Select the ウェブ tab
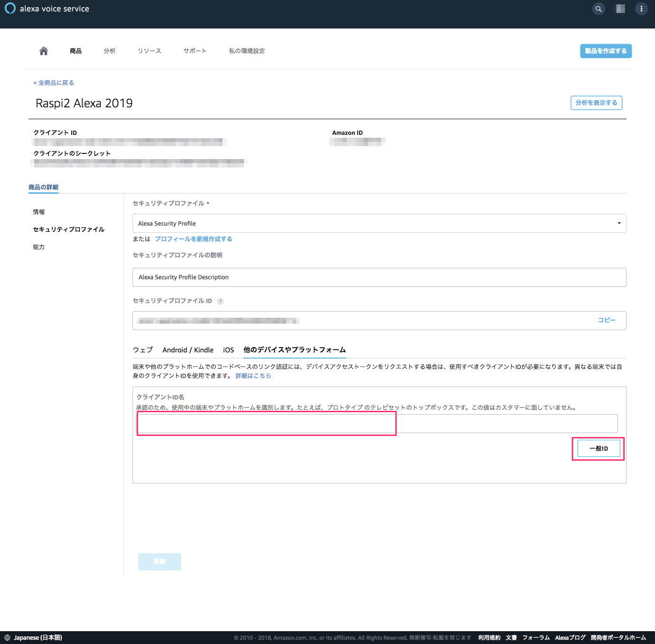The image size is (655, 644). coord(143,350)
